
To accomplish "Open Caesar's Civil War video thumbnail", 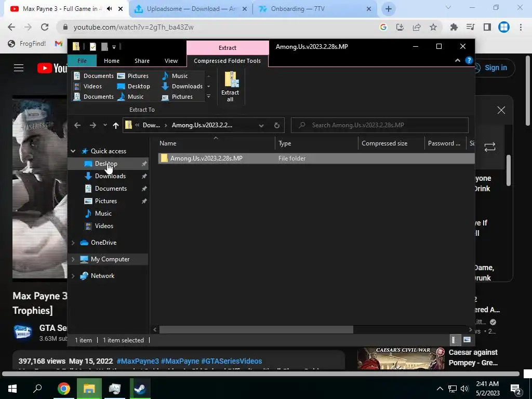I will [x=401, y=358].
